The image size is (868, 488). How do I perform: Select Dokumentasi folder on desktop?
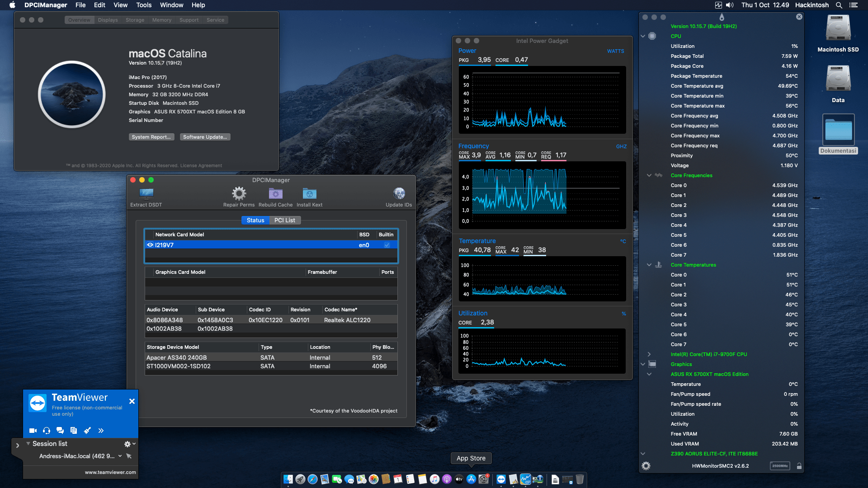pyautogui.click(x=838, y=134)
